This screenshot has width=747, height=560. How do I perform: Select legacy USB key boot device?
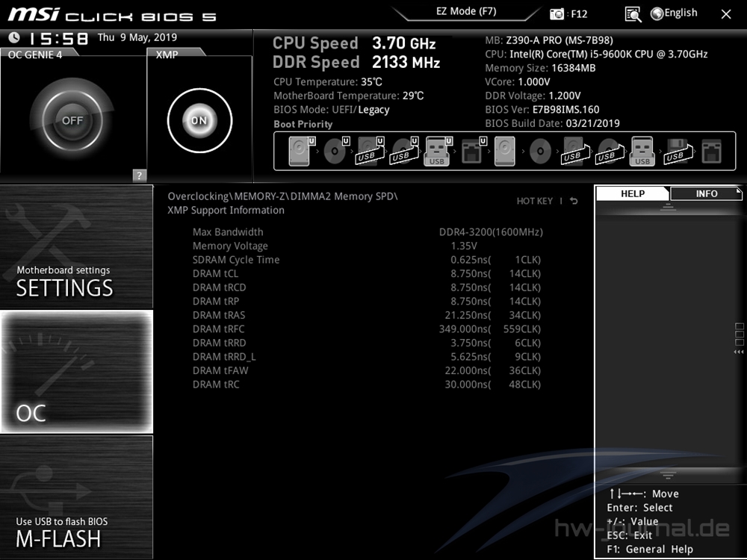pyautogui.click(x=642, y=151)
